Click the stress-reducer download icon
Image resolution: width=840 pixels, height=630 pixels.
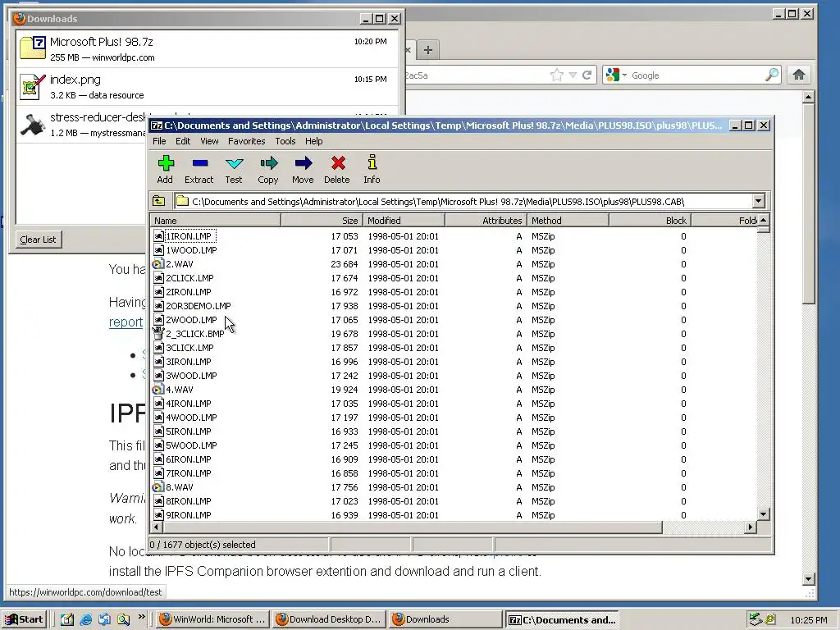32,125
